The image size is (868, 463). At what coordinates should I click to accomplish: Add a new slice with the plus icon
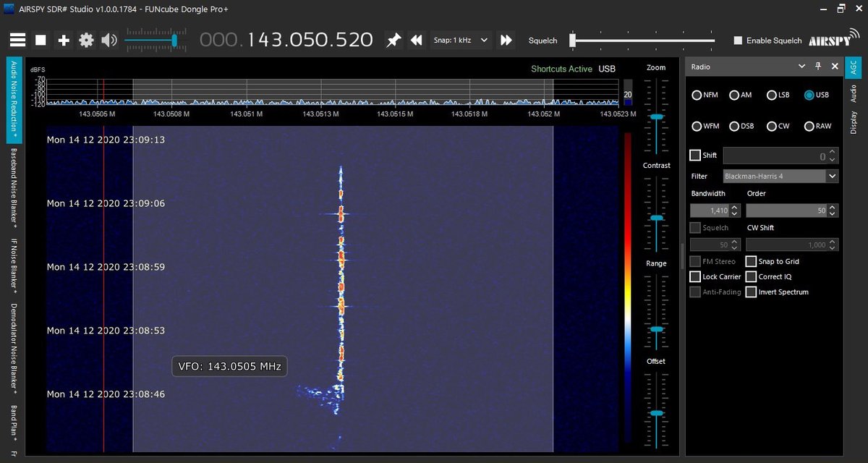pyautogui.click(x=64, y=41)
